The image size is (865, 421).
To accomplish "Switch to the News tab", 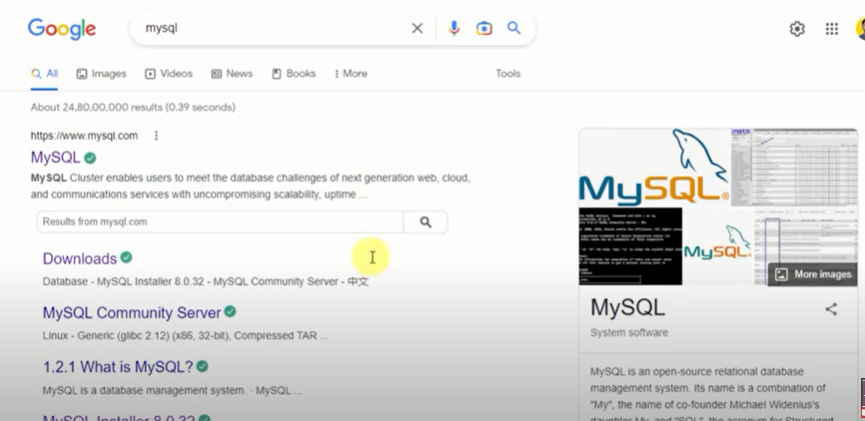I will pyautogui.click(x=232, y=73).
